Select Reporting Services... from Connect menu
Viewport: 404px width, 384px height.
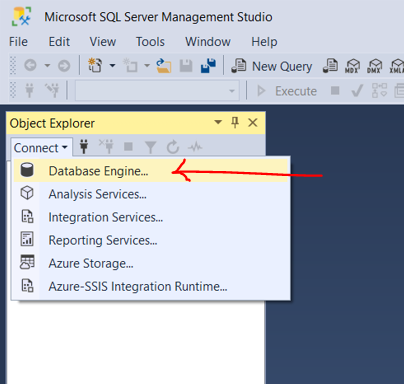(x=151, y=240)
